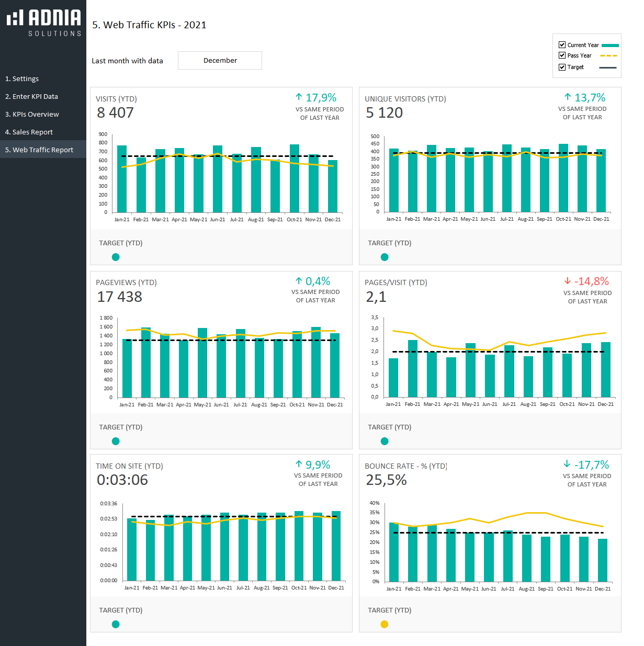The height and width of the screenshot is (646, 644).
Task: Click the Pages/Visit red down arrow
Action: coord(568,281)
